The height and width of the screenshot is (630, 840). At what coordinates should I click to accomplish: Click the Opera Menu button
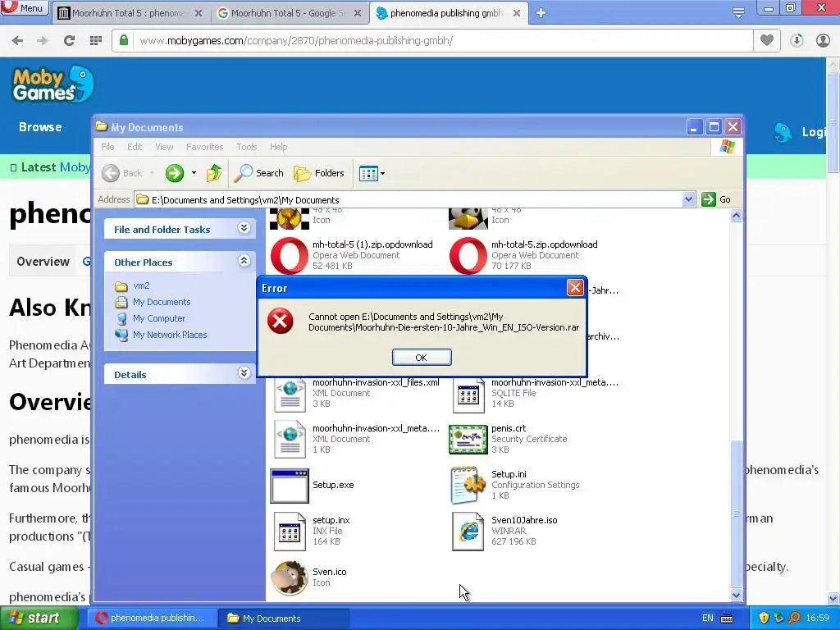click(x=25, y=7)
